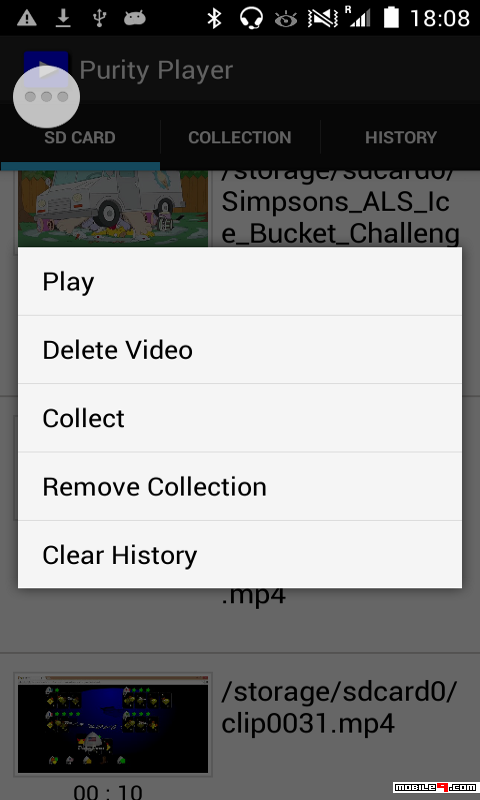Tap the headset status icon
480x800 pixels.
(251, 18)
